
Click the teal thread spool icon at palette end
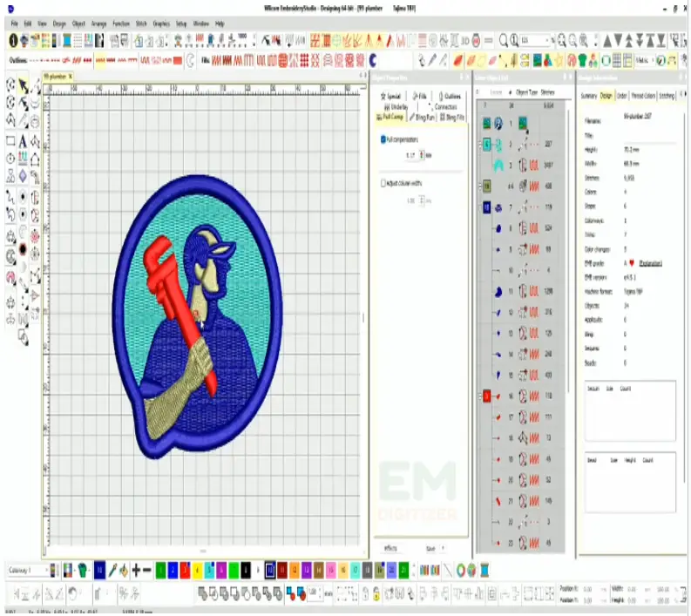(484, 571)
